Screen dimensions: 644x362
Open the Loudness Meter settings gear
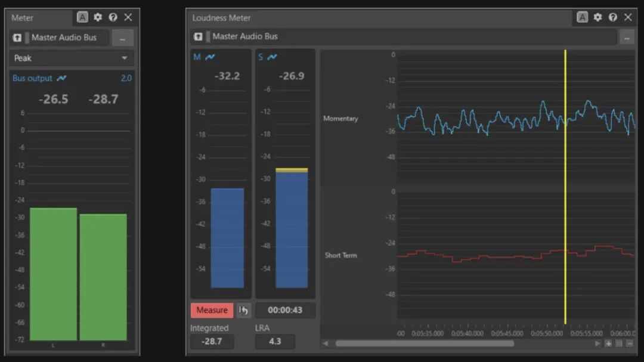597,17
